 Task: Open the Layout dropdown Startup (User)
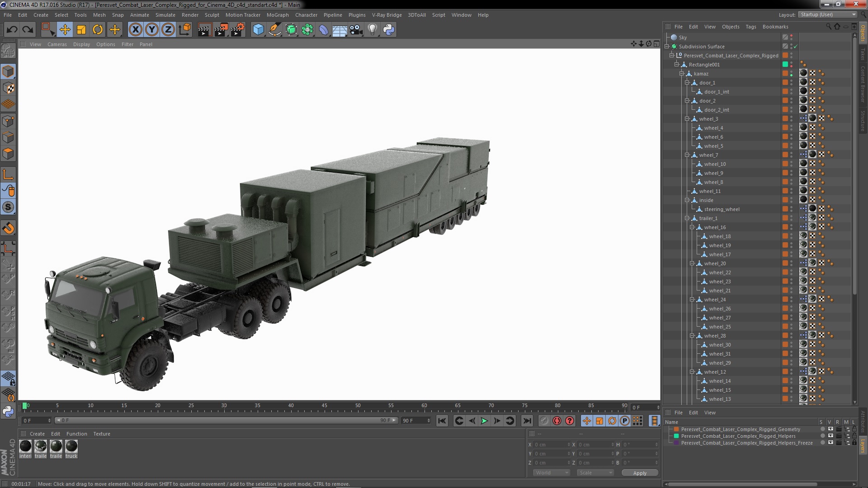(x=827, y=14)
